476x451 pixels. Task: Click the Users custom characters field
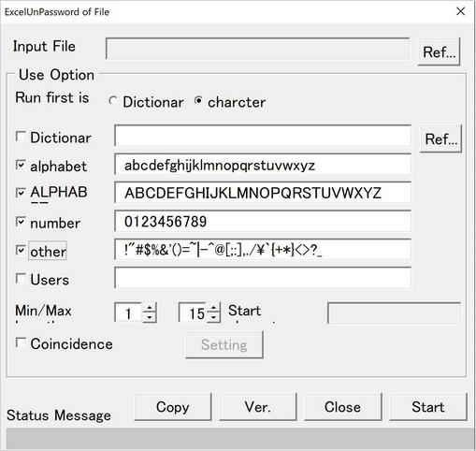263,278
